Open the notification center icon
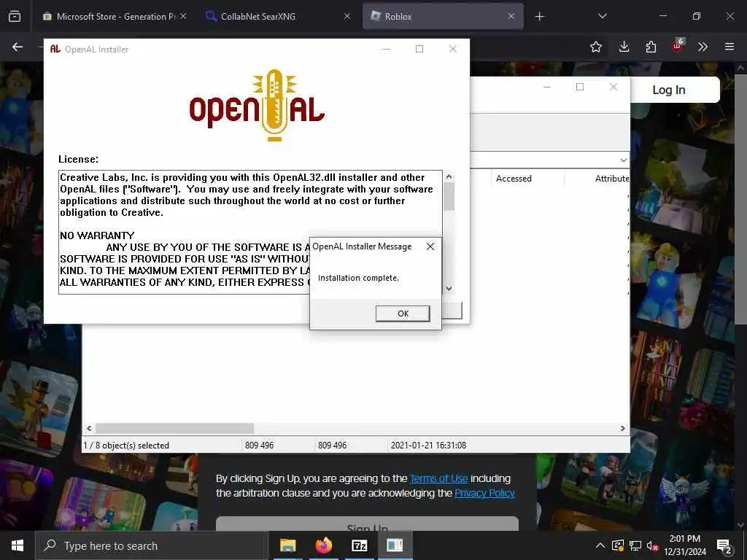747x560 pixels. [724, 545]
